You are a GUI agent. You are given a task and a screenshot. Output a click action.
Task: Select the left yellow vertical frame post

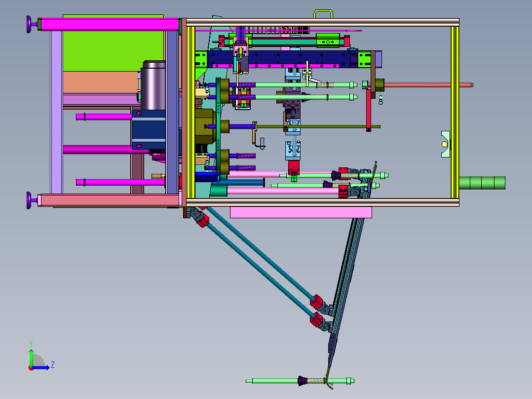190,113
